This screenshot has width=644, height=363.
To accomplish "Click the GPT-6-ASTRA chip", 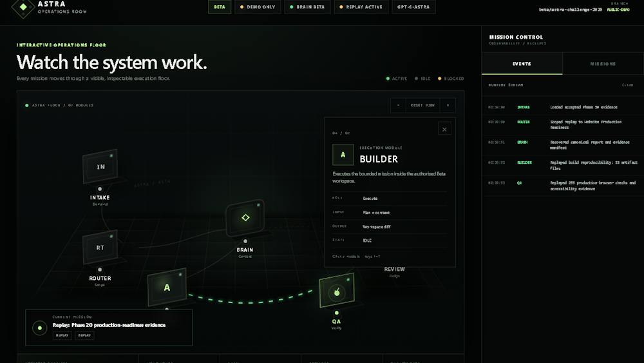I will (413, 7).
